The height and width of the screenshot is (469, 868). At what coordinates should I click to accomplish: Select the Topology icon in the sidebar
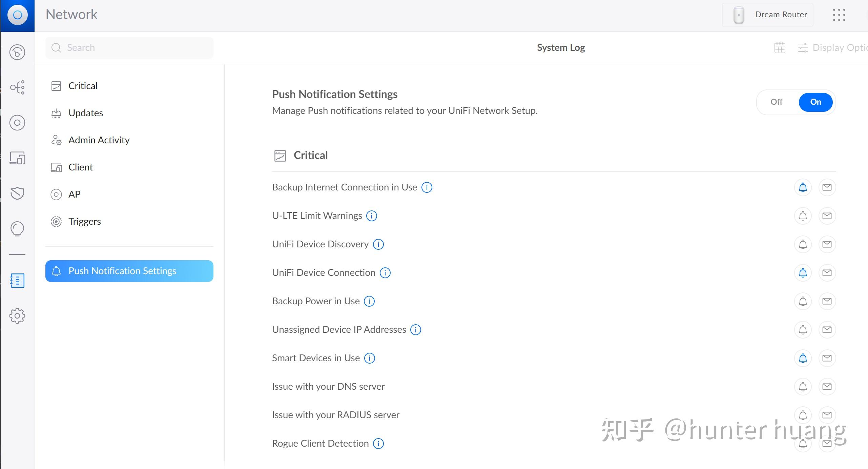17,87
